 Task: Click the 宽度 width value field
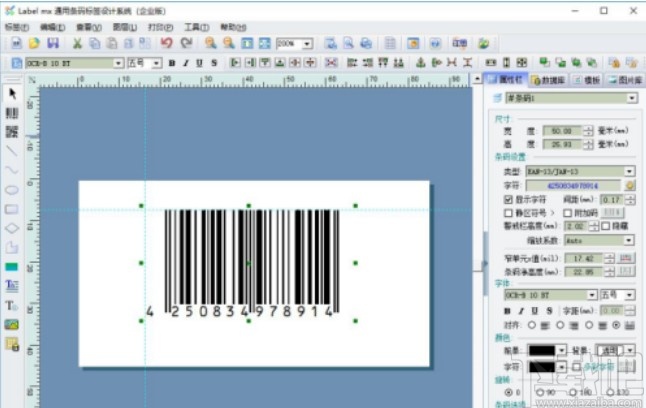[x=562, y=131]
